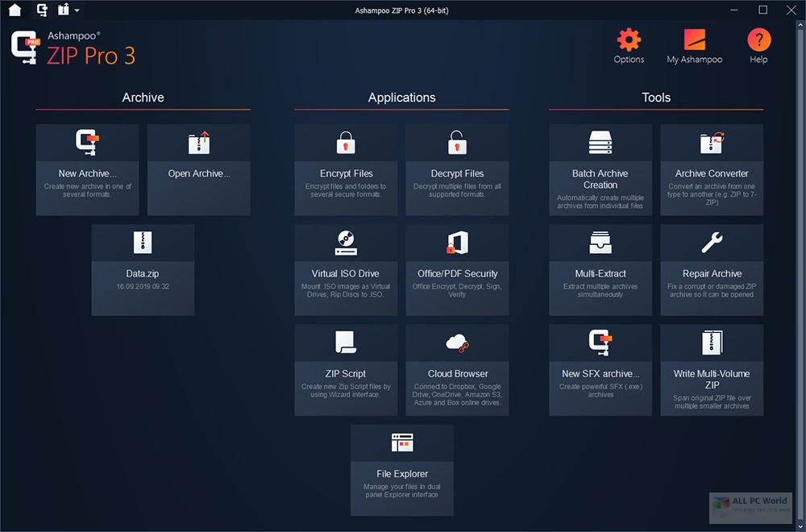Click the New Archive clamp icon
Image resolution: width=806 pixels, height=532 pixels.
87,143
